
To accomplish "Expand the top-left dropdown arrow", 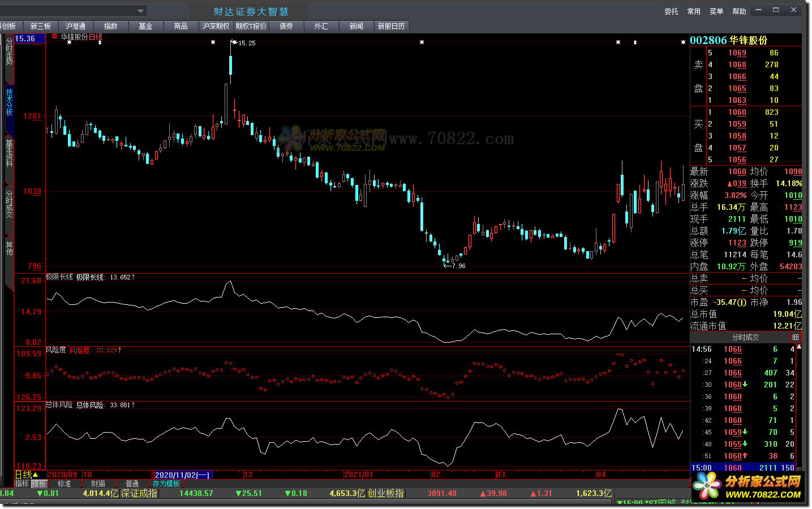I will tap(140, 11).
